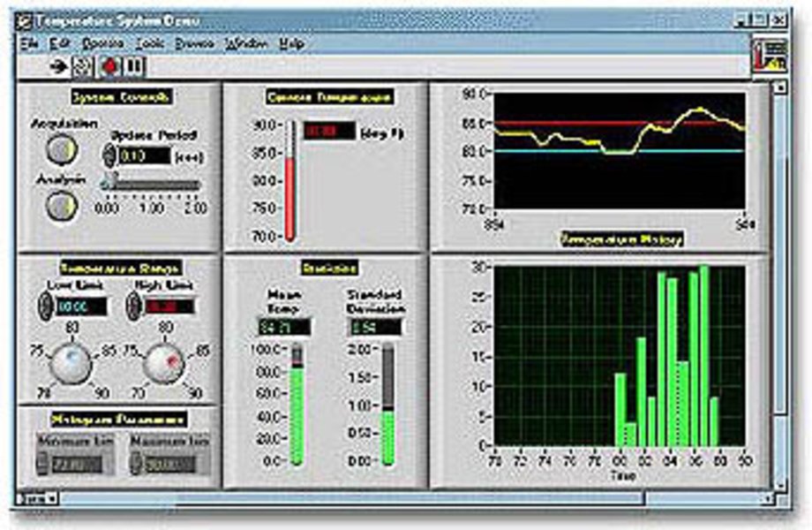Click the green histogram plot area

(620, 356)
